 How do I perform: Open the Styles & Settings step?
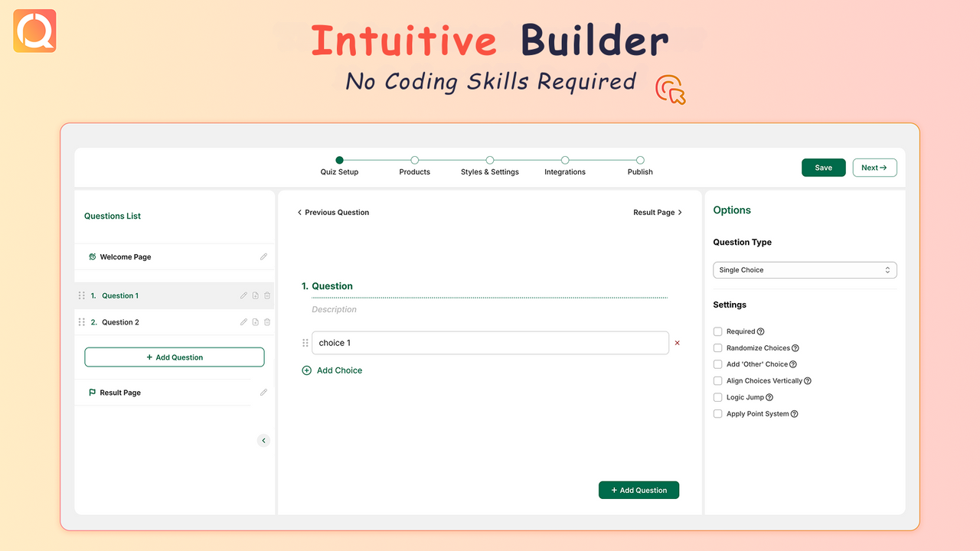click(x=490, y=166)
